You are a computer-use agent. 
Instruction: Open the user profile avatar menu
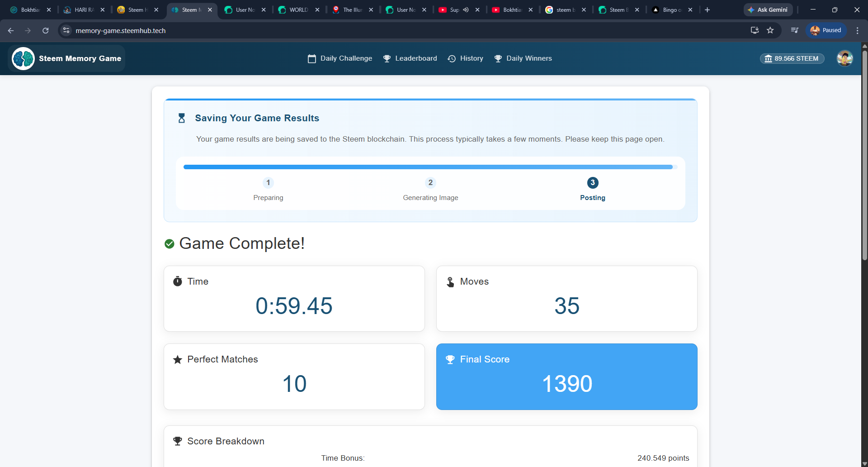[844, 58]
